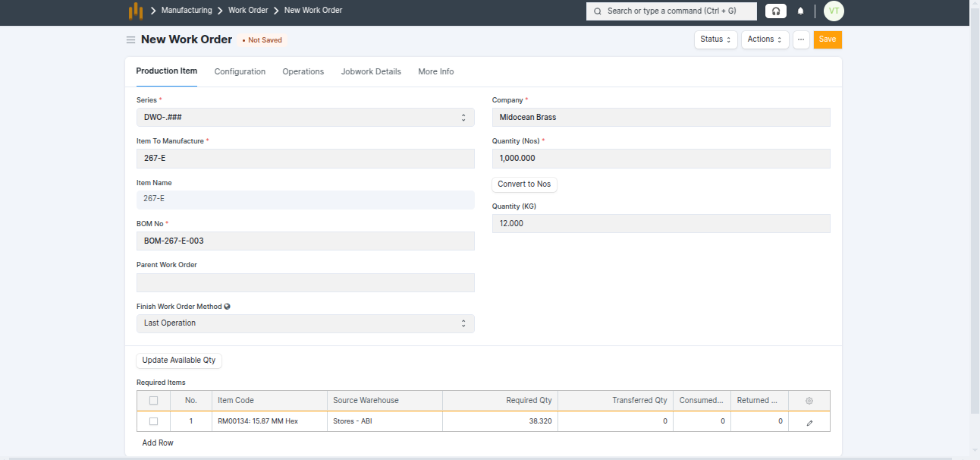This screenshot has width=980, height=460.
Task: Expand the Series dropdown
Action: [305, 118]
